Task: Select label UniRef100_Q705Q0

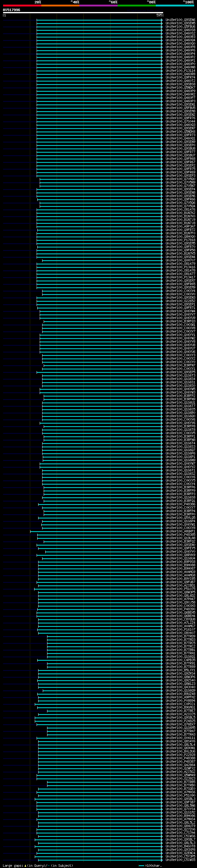Action: pyautogui.click(x=180, y=179)
